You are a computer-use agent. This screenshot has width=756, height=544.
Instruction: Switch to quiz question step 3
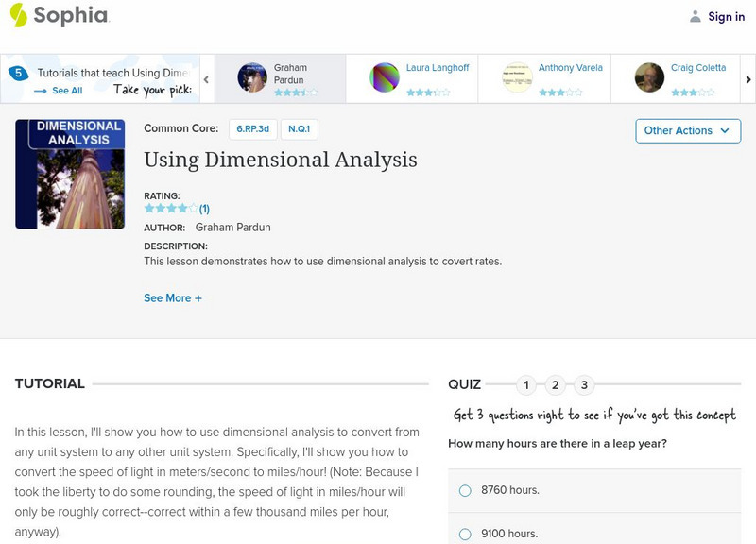coord(582,384)
